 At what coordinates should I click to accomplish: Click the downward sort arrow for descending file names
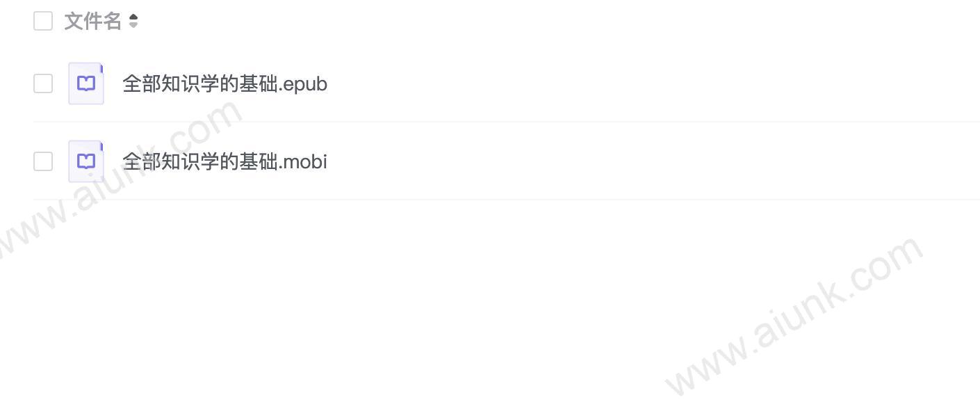[x=133, y=26]
